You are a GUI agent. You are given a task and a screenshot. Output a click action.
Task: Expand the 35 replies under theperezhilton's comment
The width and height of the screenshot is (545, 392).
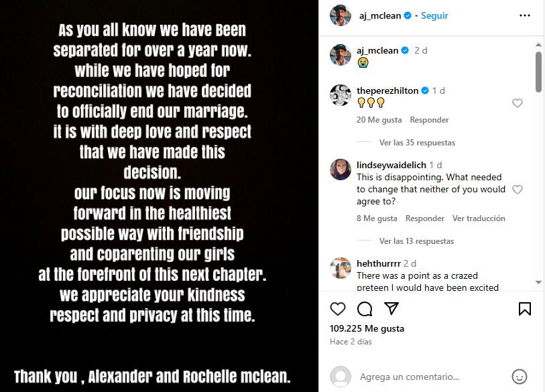(x=417, y=143)
